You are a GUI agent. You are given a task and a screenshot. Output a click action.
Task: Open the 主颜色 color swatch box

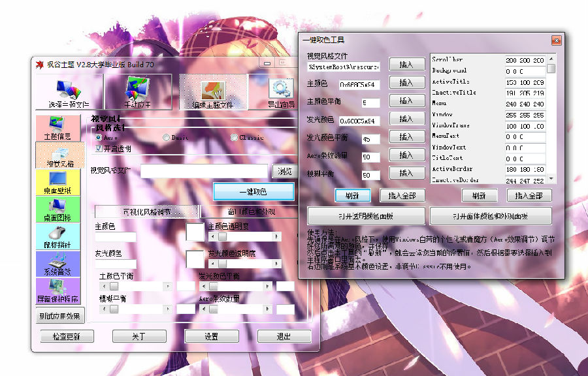(x=195, y=232)
